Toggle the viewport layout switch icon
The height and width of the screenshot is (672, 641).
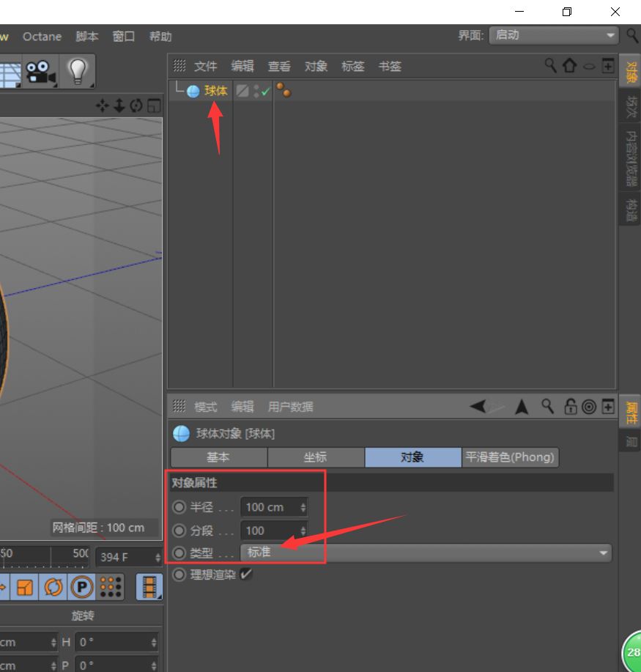(x=153, y=106)
